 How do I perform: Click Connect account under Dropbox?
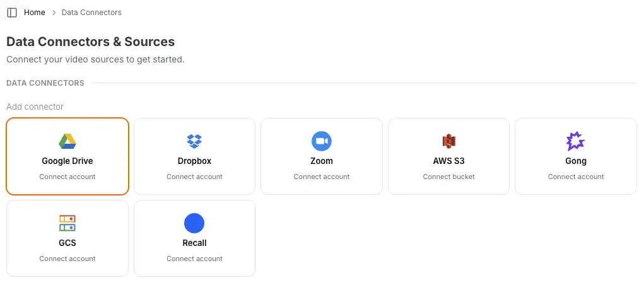pos(194,177)
